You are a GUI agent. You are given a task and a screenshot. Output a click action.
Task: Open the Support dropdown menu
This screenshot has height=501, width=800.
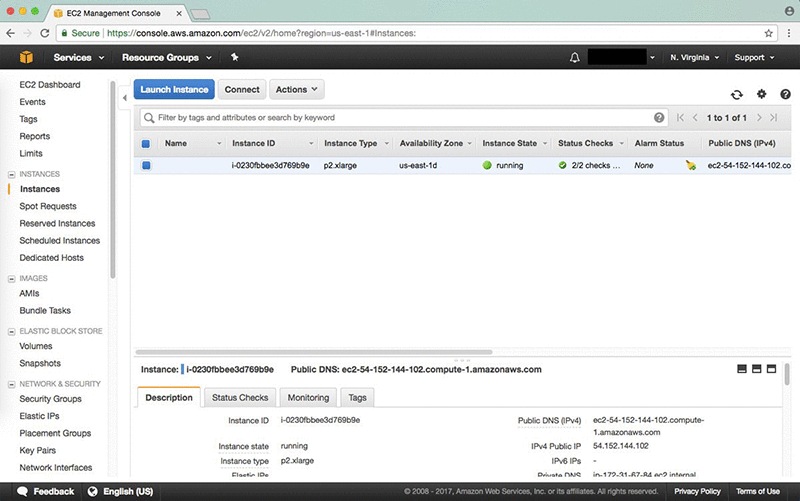coord(754,58)
